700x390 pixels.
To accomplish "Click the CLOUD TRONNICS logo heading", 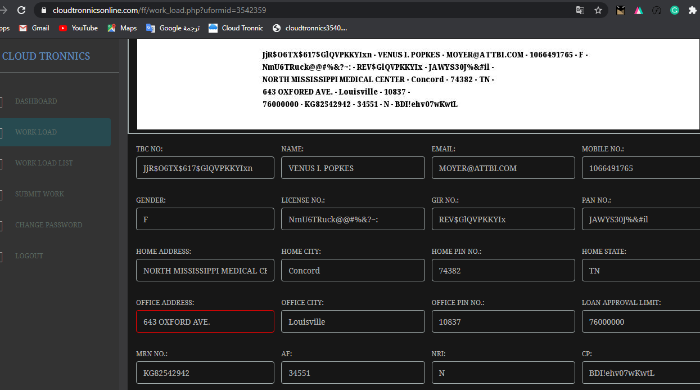I will click(x=46, y=56).
